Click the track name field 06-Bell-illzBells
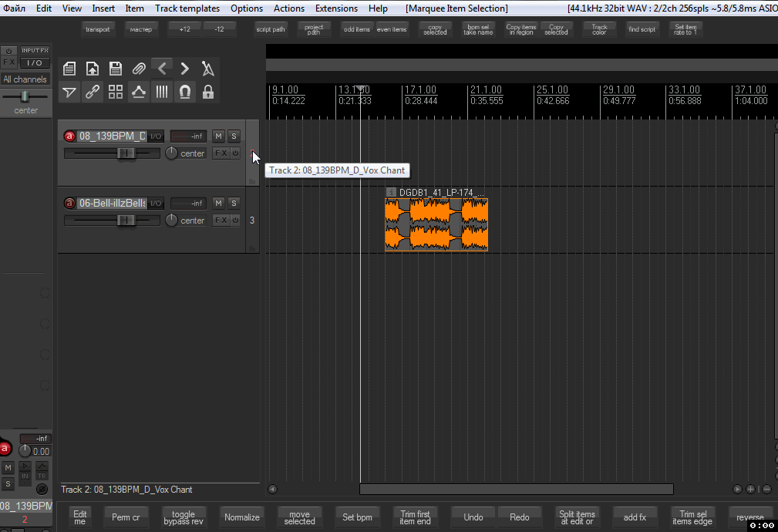This screenshot has height=532, width=778. click(113, 203)
